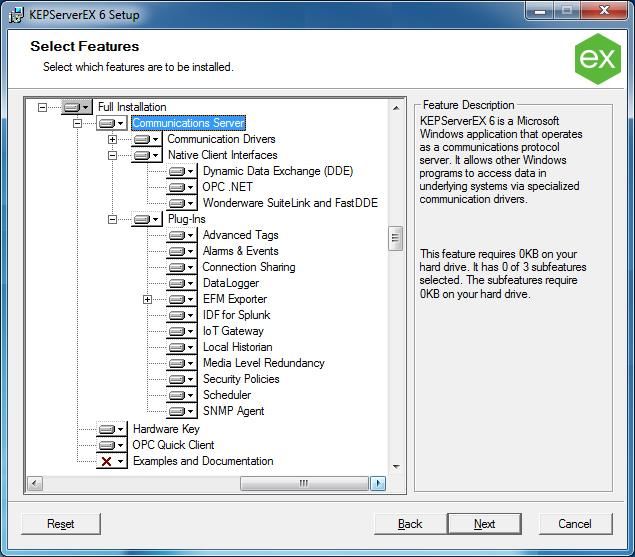Select the Full Installation tree label
The image size is (635, 557).
(132, 107)
